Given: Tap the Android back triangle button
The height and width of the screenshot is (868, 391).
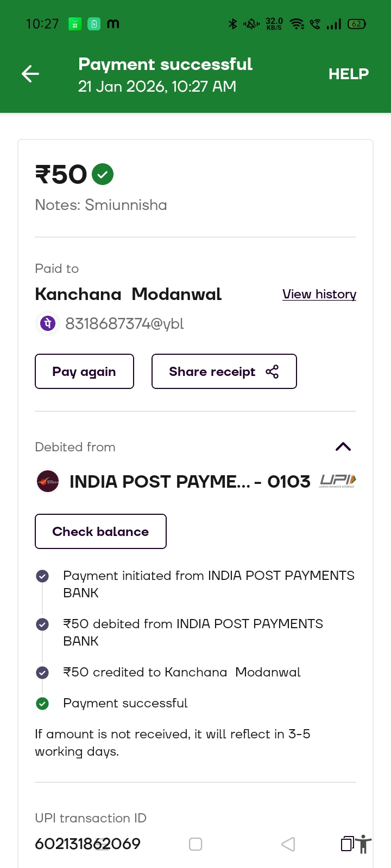Looking at the screenshot, I should pos(288,844).
